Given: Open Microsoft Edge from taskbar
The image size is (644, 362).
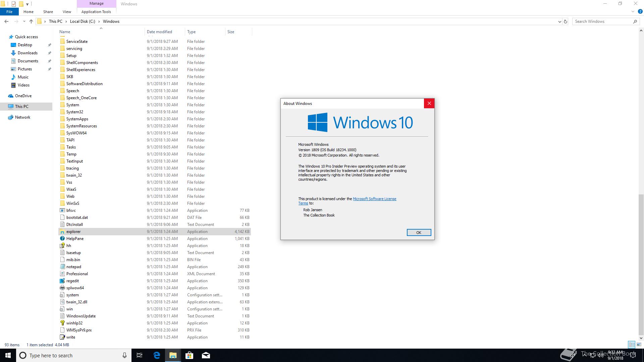Looking at the screenshot, I should point(157,355).
